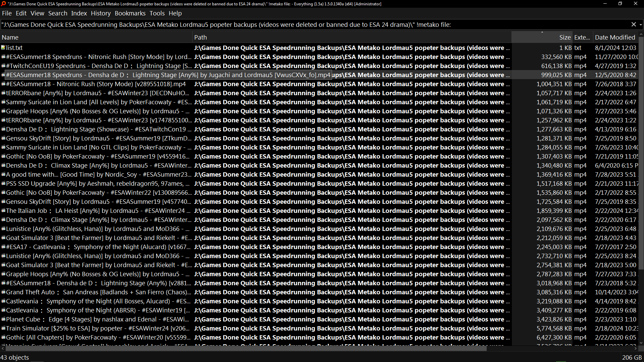Click the 8/1/2024 date modified cell
644x362 pixels.
(x=615, y=48)
